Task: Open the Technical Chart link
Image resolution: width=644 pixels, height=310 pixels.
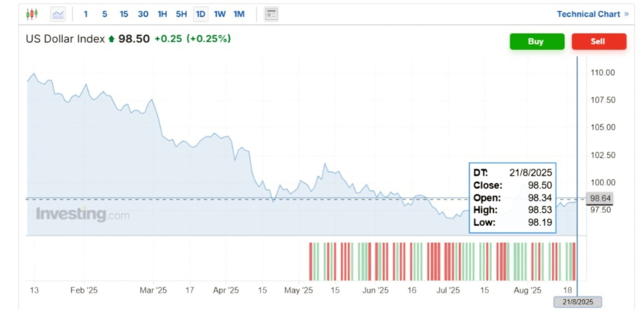Action: pos(588,14)
